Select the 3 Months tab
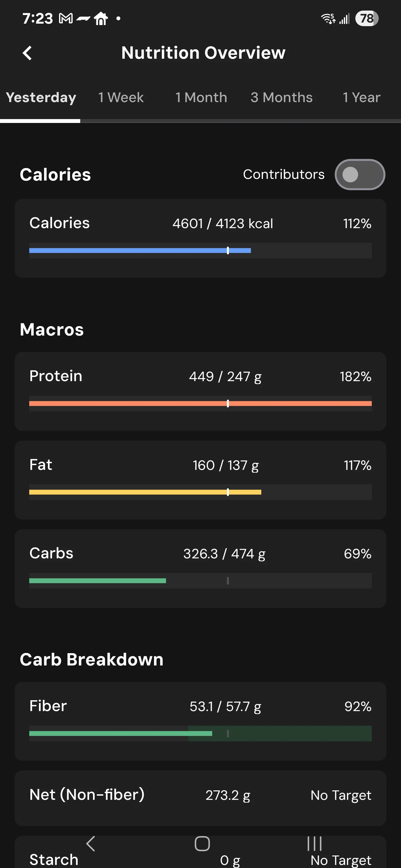 [281, 98]
